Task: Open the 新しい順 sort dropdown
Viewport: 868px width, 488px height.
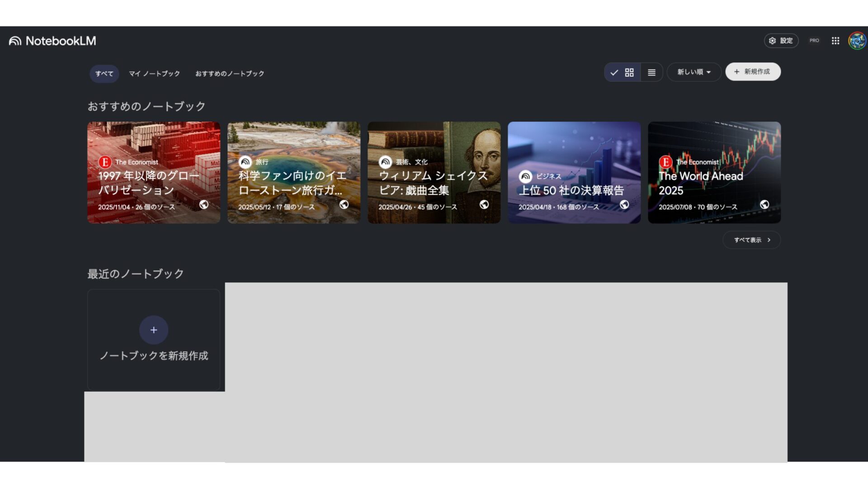Action: pos(694,72)
